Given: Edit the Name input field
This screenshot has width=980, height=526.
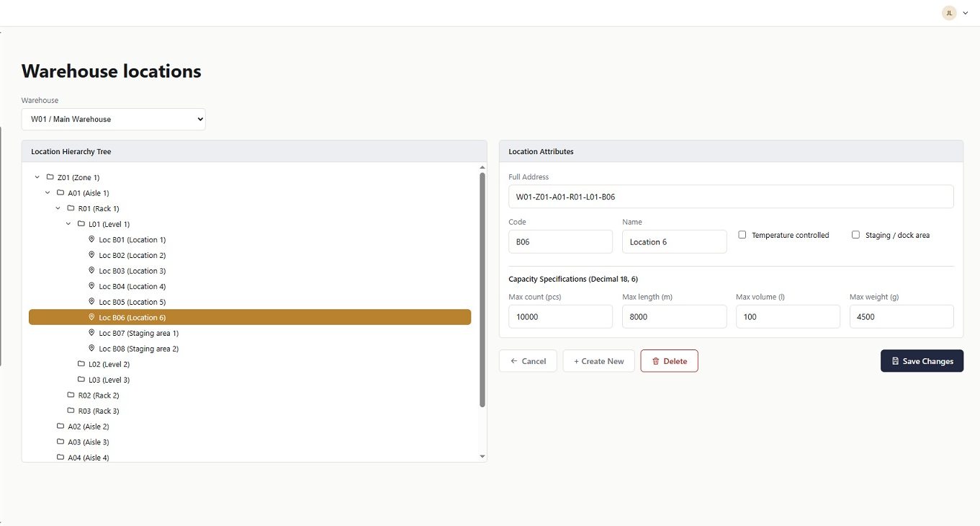Looking at the screenshot, I should coord(674,242).
